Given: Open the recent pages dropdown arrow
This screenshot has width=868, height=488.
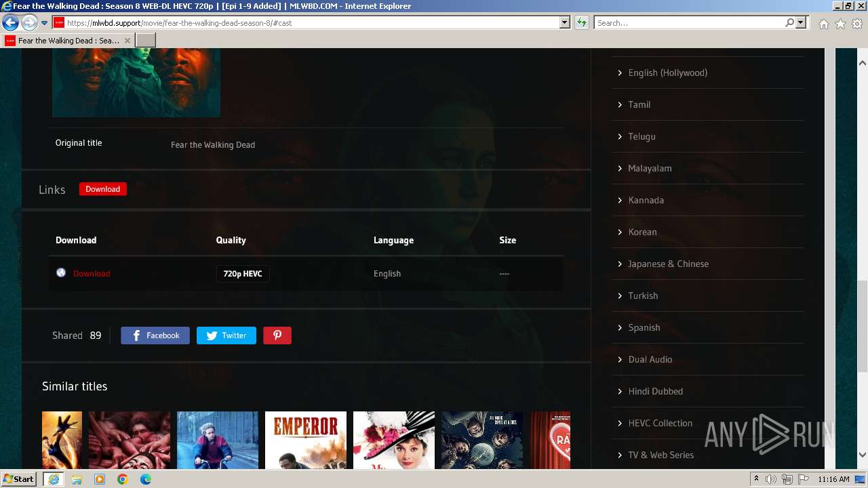Looking at the screenshot, I should (44, 23).
